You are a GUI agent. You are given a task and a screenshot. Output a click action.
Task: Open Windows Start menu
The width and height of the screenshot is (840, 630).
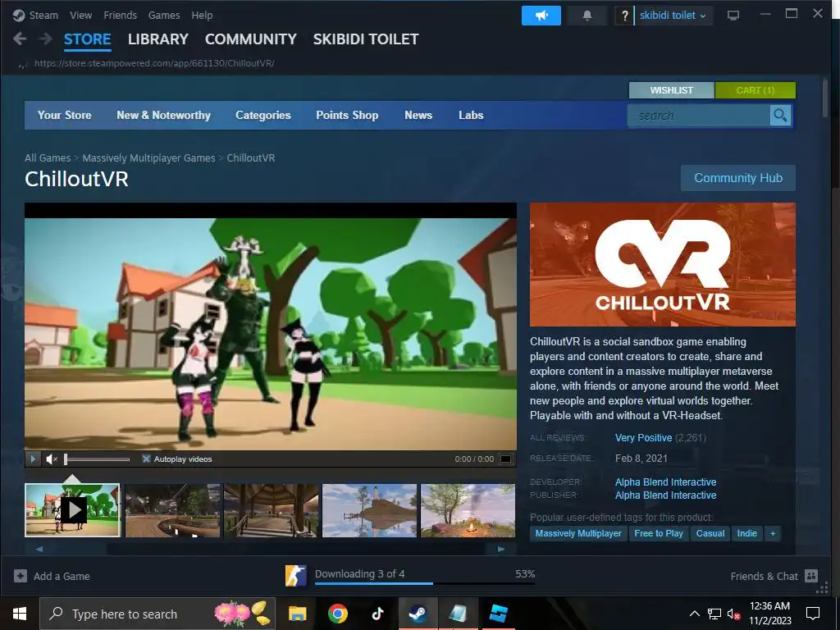(20, 614)
